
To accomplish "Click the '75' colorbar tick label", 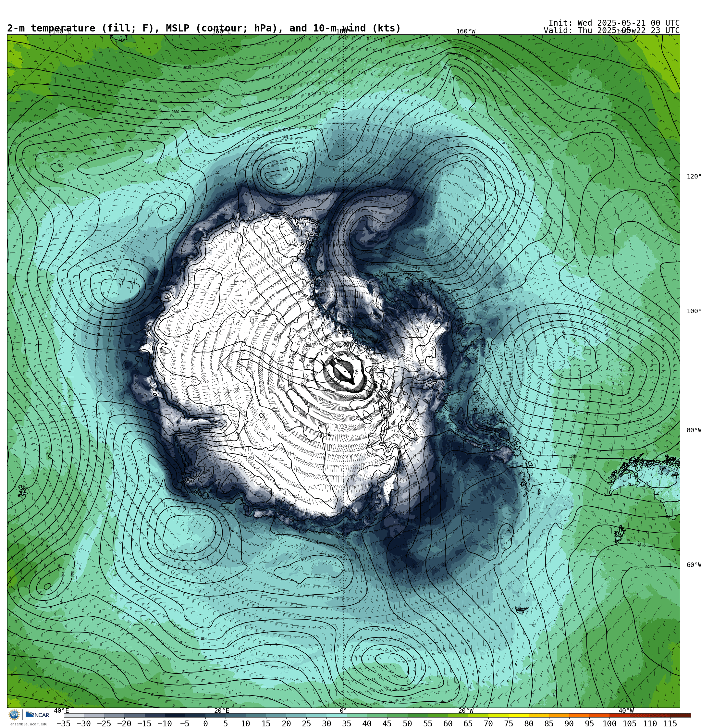I will [x=509, y=723].
